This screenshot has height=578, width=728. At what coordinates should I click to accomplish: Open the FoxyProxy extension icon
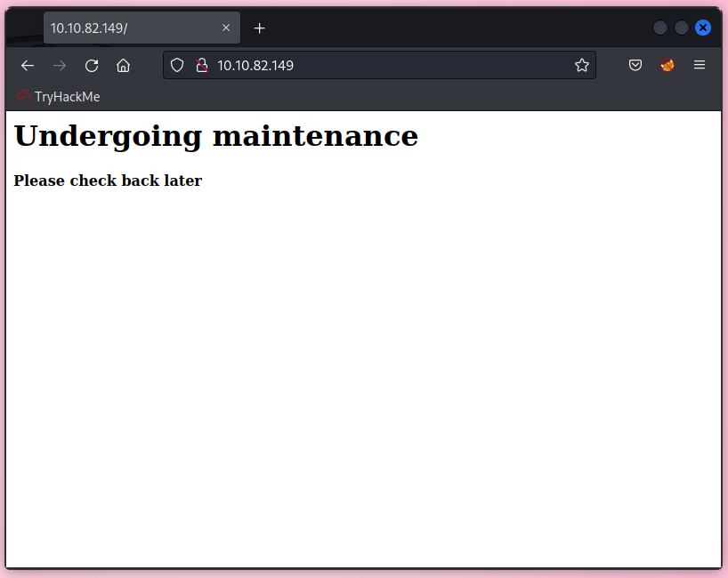pos(667,65)
